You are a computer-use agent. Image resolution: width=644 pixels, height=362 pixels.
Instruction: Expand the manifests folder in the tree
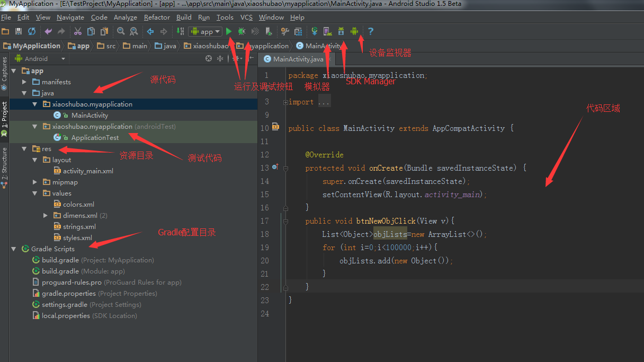24,82
